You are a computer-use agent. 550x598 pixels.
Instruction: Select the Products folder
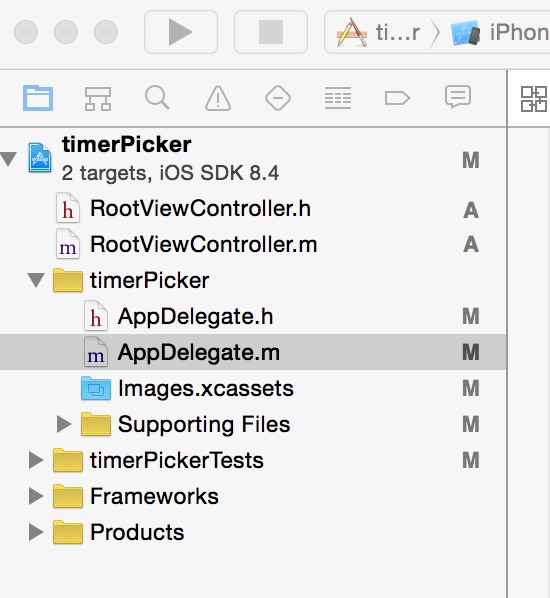(x=253, y=532)
